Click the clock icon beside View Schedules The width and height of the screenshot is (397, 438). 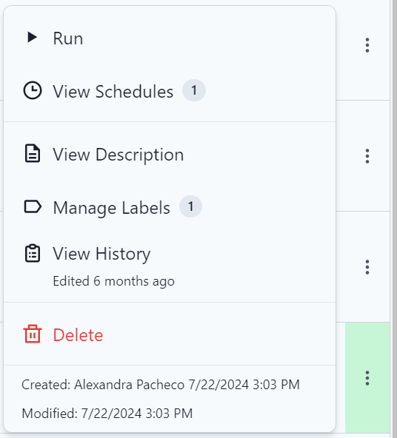point(32,90)
